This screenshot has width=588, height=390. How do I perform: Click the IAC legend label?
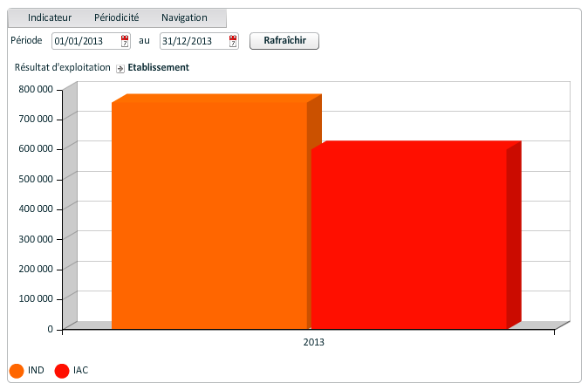point(80,370)
